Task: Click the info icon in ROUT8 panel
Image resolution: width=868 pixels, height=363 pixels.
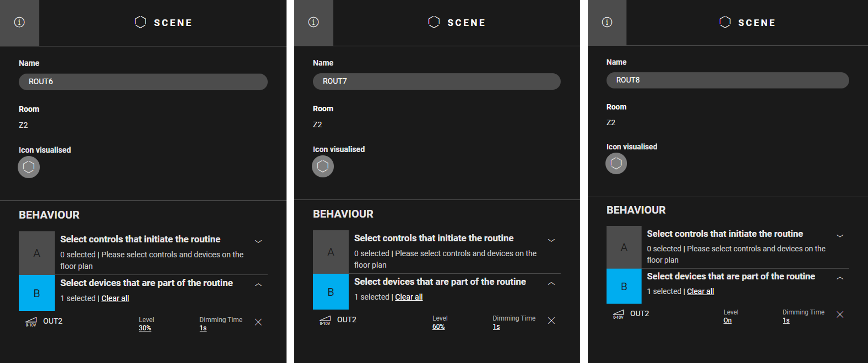Action: [x=607, y=22]
